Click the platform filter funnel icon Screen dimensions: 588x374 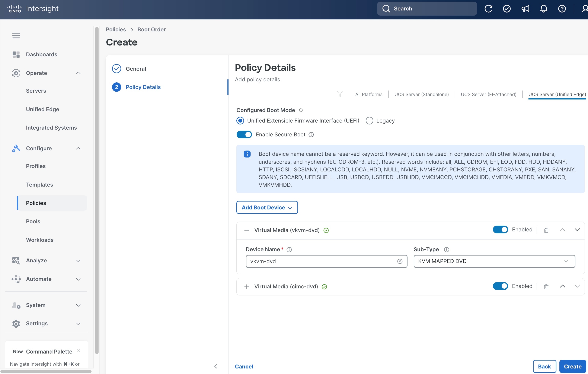(x=340, y=94)
